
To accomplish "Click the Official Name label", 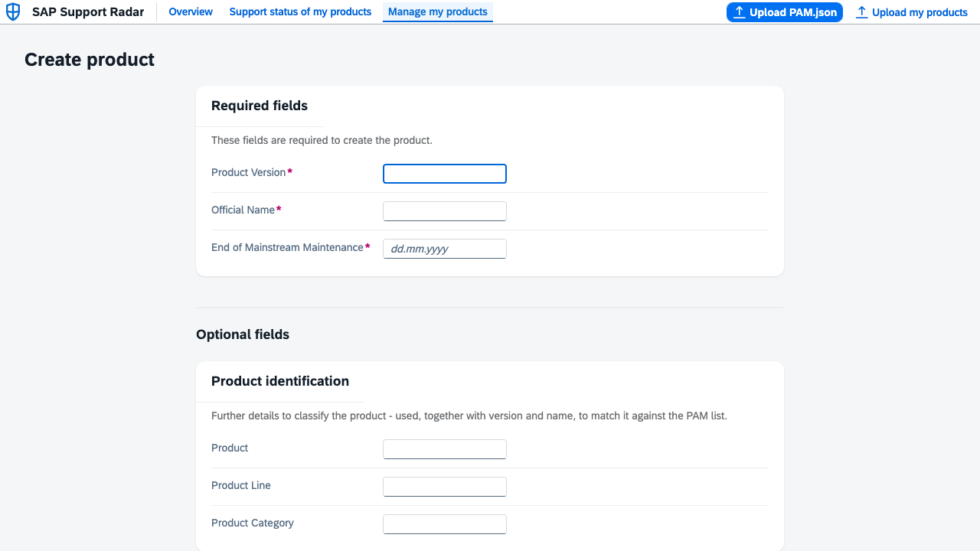I will click(x=243, y=210).
